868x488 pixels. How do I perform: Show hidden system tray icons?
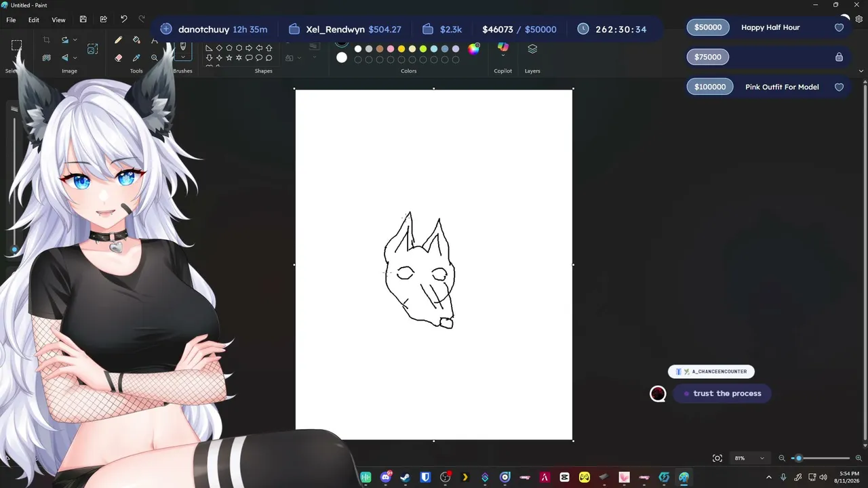[x=768, y=477]
